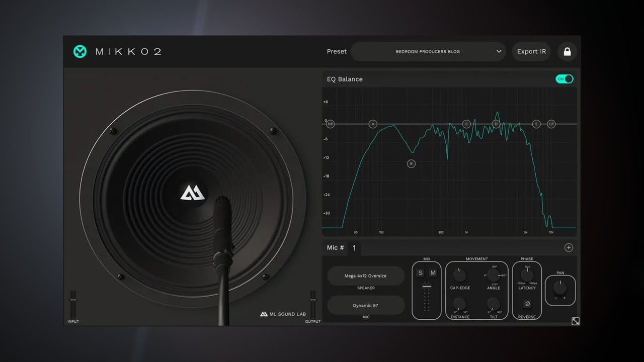
Task: Select the HP filter node on EQ
Action: click(x=331, y=124)
